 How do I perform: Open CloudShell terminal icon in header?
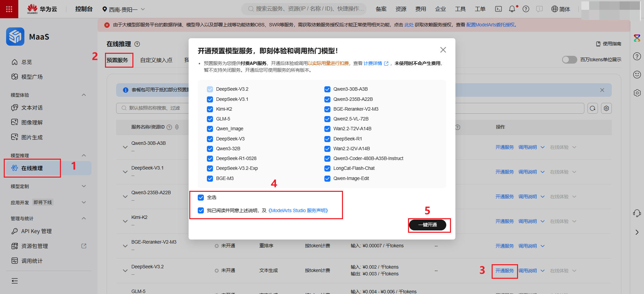coord(498,9)
